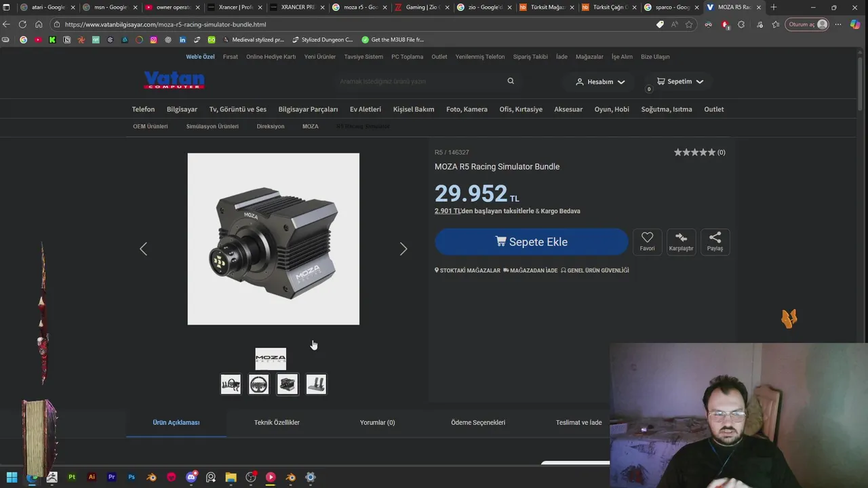This screenshot has width=868, height=488.
Task: Reload the page in Edge
Action: point(22,24)
